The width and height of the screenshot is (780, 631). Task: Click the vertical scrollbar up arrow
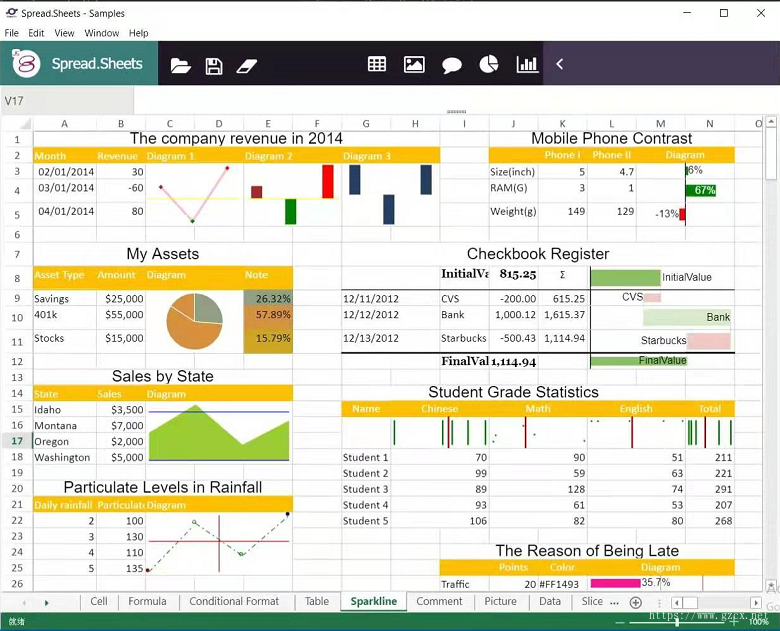pyautogui.click(x=771, y=121)
